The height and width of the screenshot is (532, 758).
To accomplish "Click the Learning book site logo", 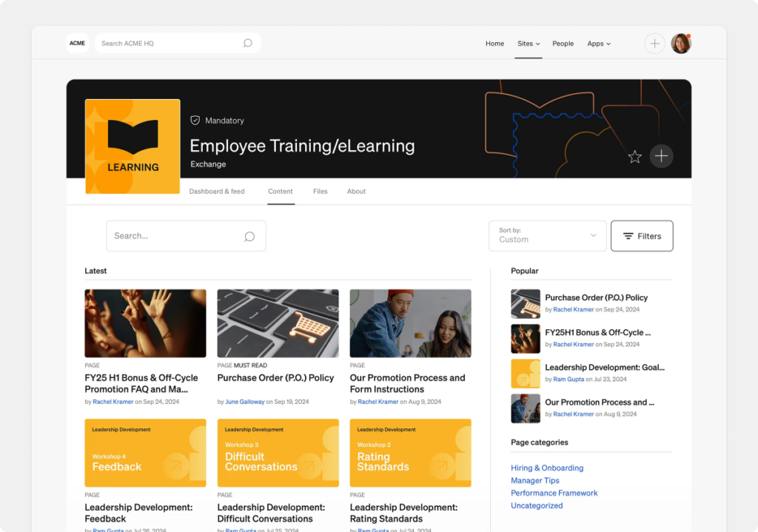I will [133, 147].
